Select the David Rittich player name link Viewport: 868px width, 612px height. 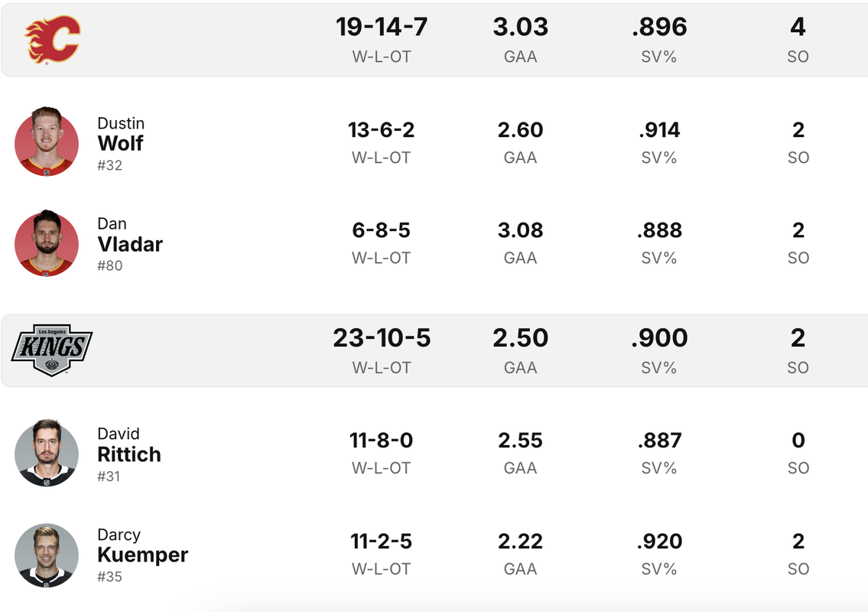coord(129,445)
